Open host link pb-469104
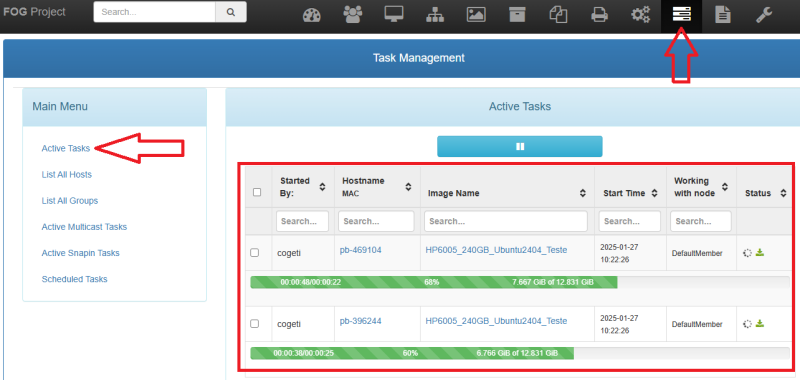The width and height of the screenshot is (800, 380). (361, 250)
